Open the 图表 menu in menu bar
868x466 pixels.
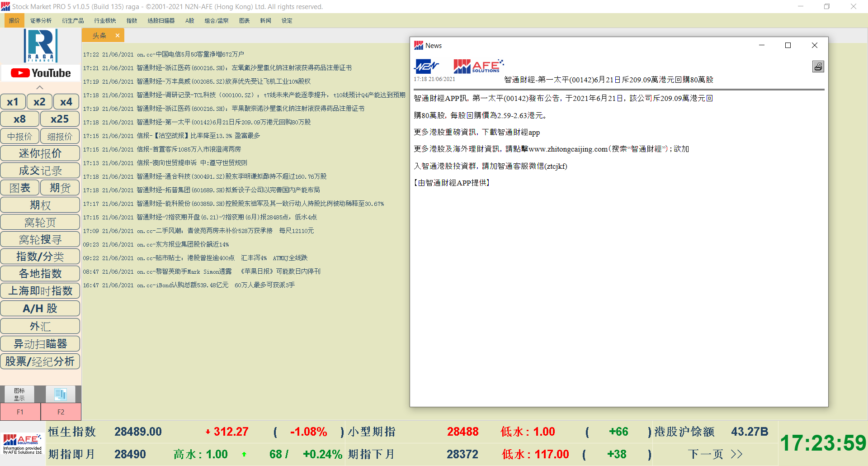(244, 21)
